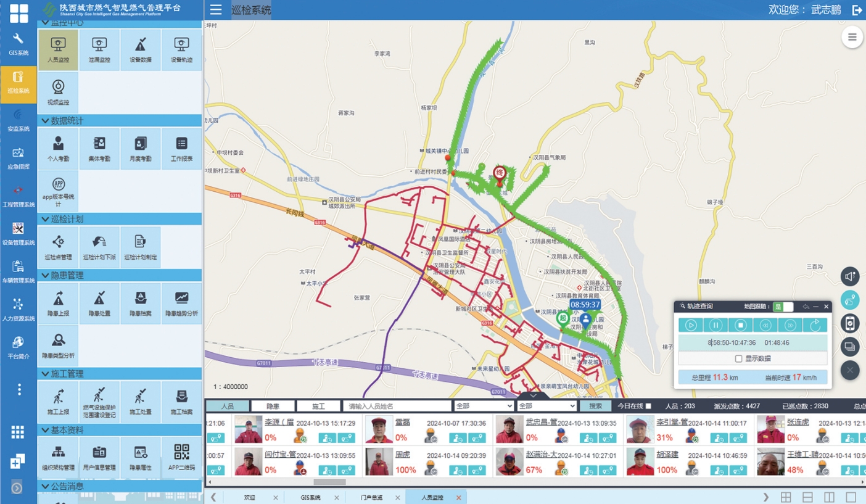This screenshot has height=504, width=866.
Task: Select the 人员 filter tab
Action: 228,406
